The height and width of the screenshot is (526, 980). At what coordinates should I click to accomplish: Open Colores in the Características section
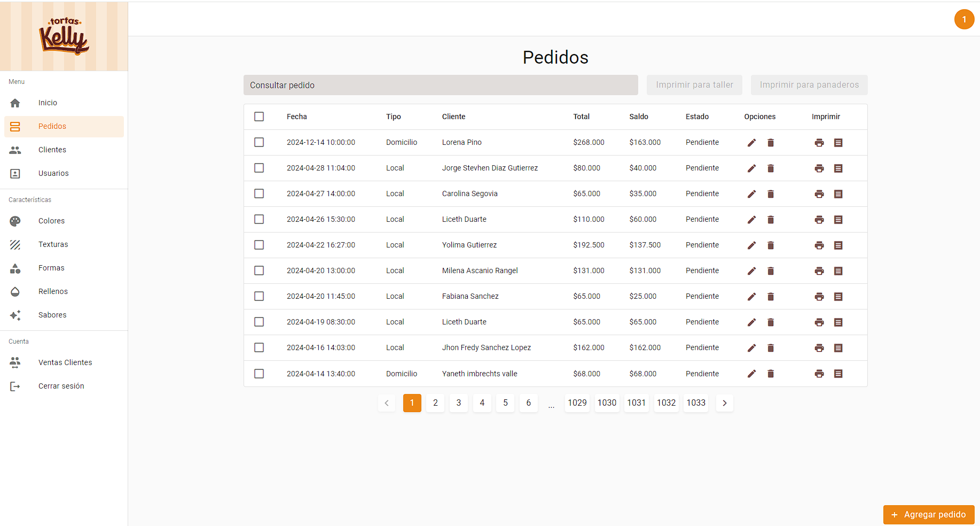point(51,221)
